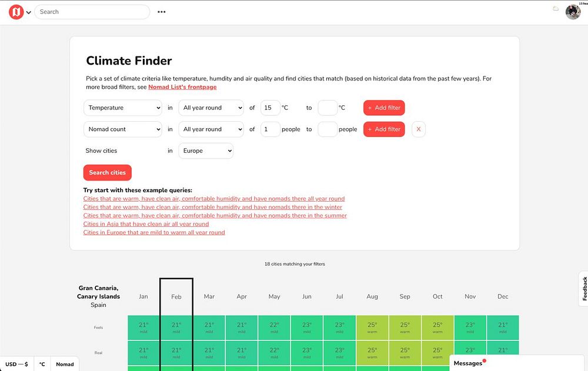
Task: Click the Gran Canaria, Canary Islands city name
Action: (98, 292)
